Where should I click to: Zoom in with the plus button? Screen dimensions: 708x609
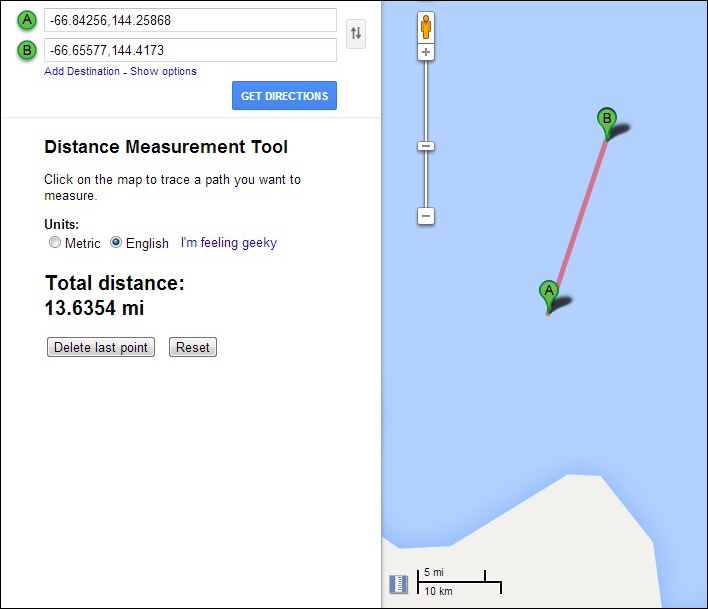[426, 52]
